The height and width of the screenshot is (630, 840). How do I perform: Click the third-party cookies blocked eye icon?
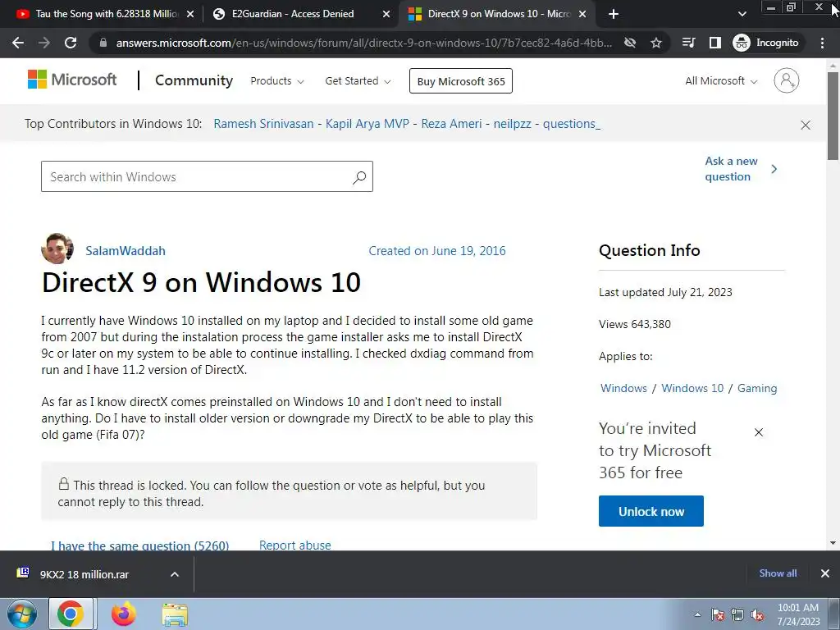tap(630, 43)
